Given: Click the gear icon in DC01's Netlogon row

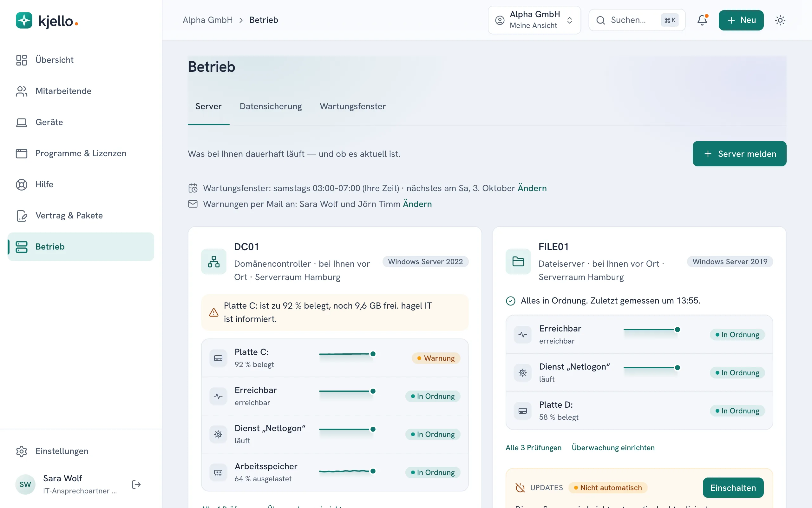Looking at the screenshot, I should tap(218, 434).
